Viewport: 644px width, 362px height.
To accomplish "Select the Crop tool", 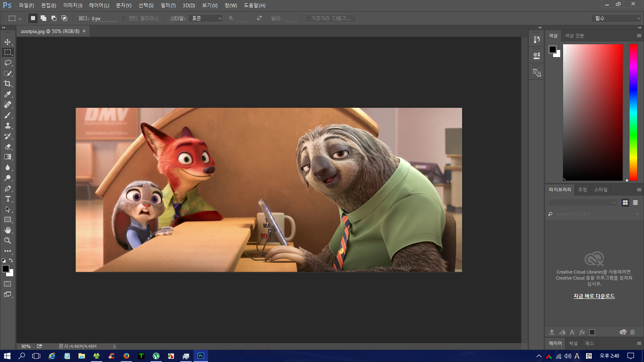I will click(8, 84).
